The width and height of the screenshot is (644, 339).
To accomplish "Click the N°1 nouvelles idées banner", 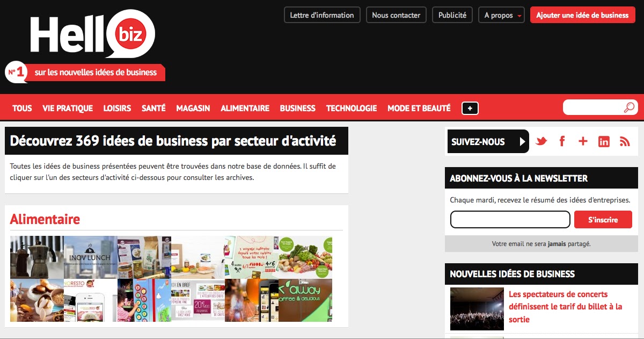I will [x=85, y=73].
